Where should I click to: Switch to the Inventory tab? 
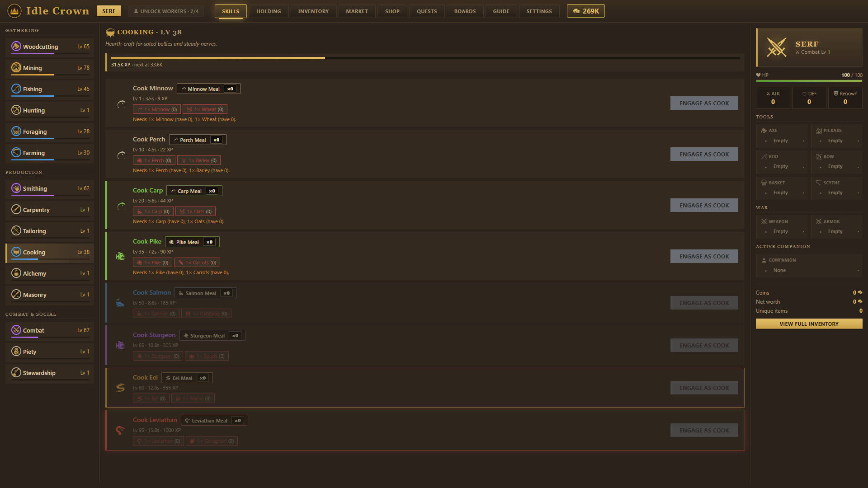313,11
